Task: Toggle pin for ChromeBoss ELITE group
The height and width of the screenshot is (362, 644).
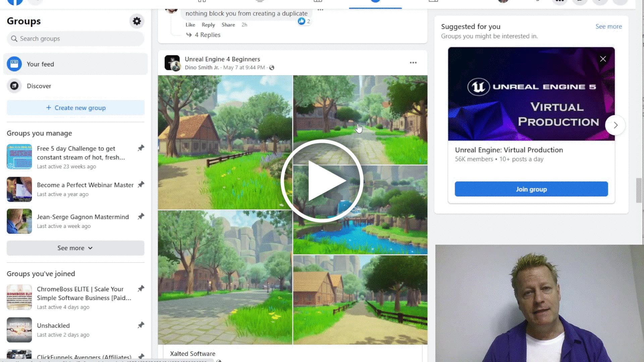Action: click(141, 288)
